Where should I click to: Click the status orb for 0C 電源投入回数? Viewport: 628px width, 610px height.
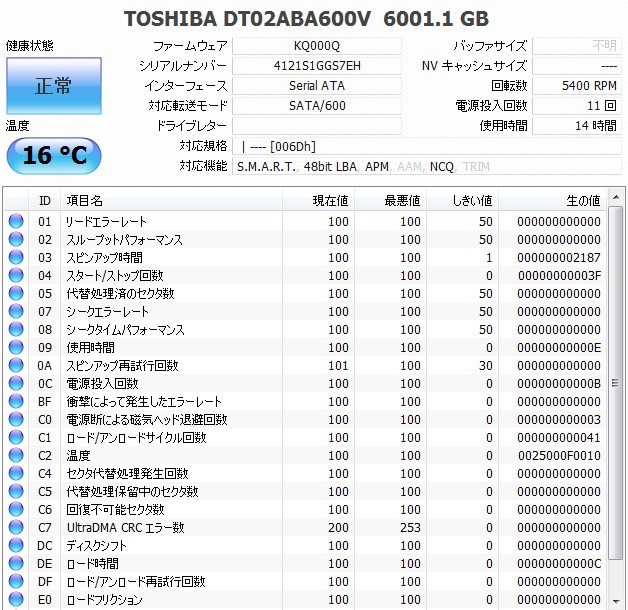tap(16, 383)
